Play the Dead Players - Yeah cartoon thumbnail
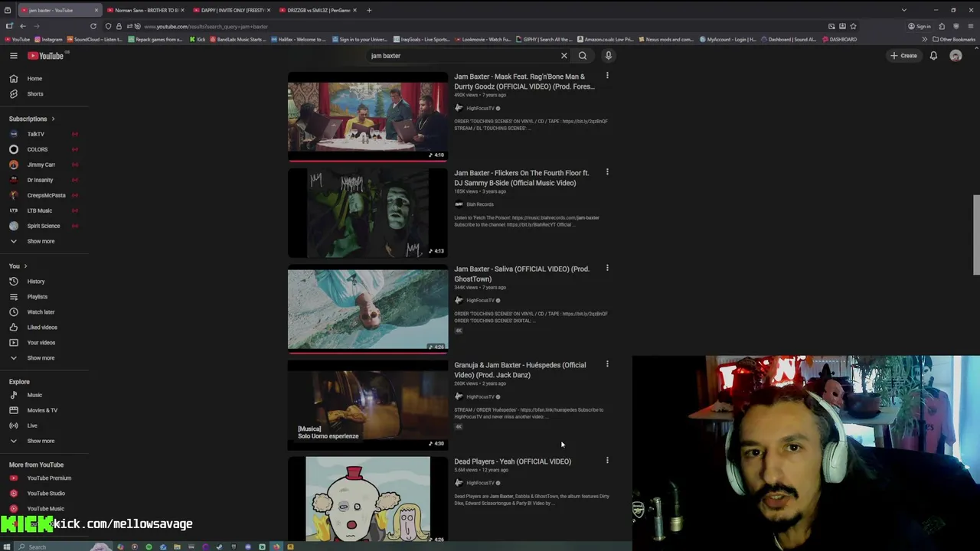This screenshot has height=551, width=980. coord(367,500)
